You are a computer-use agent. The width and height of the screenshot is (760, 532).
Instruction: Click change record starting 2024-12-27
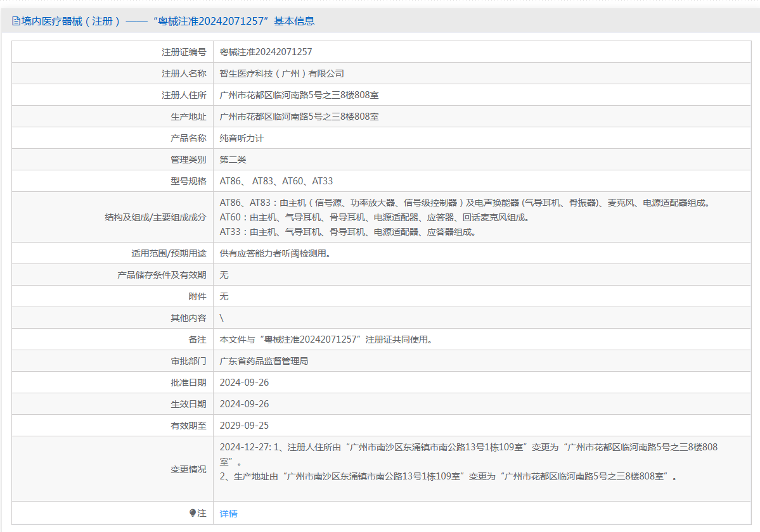click(468, 454)
